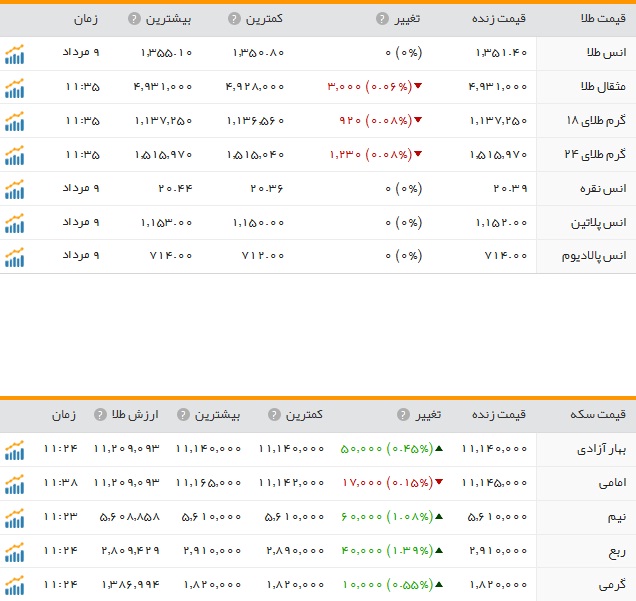Image resolution: width=636 pixels, height=601 pixels.
Task: Select انس طلا live price ۱,۳۵۱.۴۰
Action: 501,53
